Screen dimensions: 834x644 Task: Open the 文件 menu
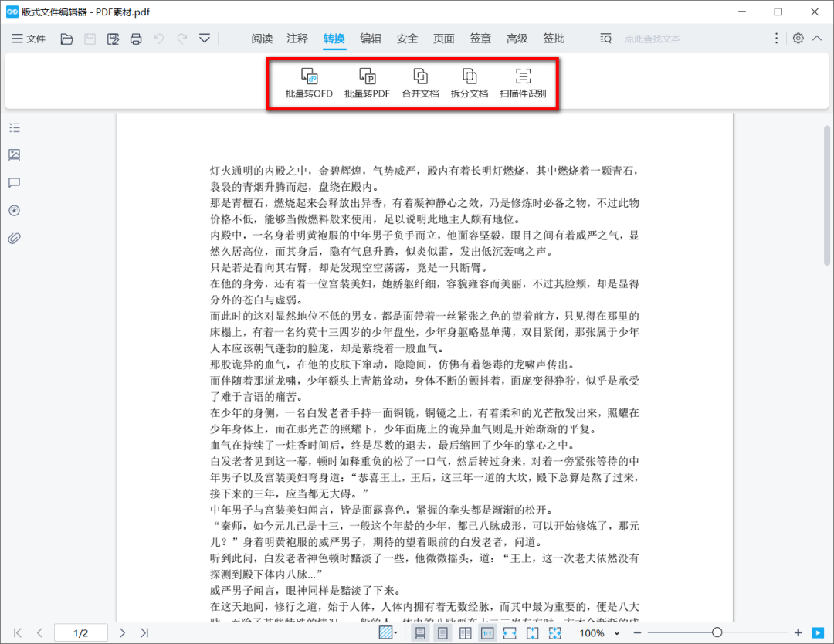(29, 39)
